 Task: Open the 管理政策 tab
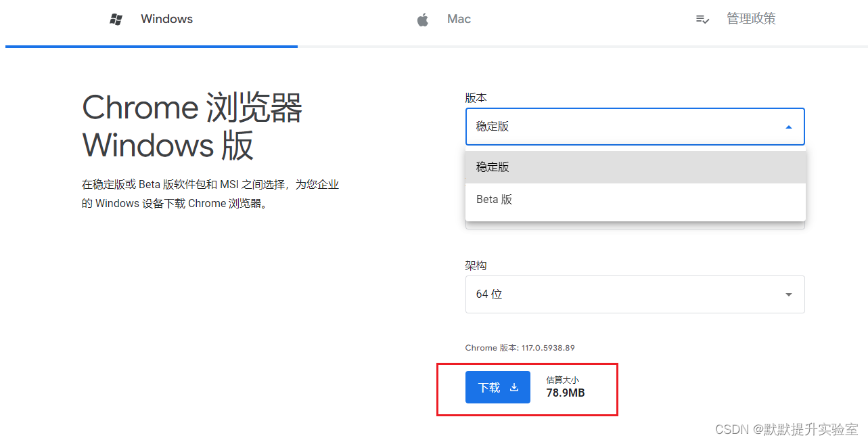tap(736, 20)
